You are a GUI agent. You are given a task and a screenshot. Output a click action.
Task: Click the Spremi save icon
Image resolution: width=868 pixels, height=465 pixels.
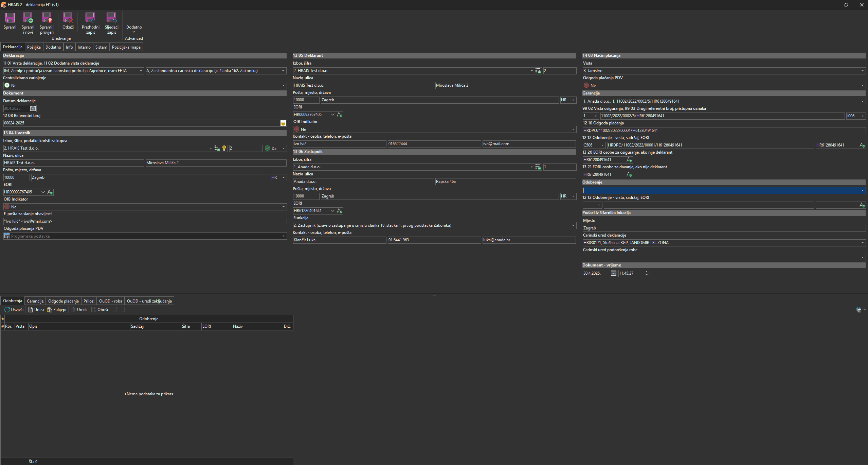[10, 18]
